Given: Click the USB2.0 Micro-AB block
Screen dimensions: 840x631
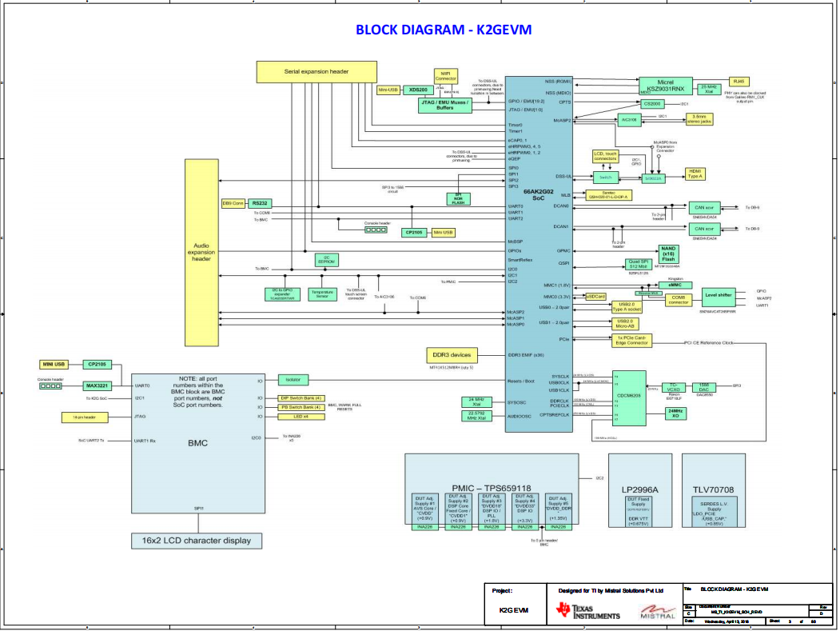Looking at the screenshot, I should click(625, 324).
